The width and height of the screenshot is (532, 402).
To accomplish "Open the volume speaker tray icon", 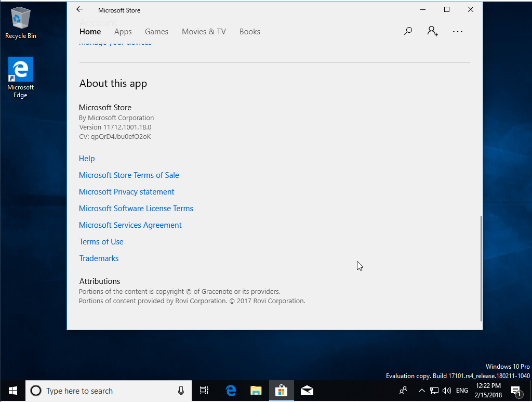I will 446,391.
